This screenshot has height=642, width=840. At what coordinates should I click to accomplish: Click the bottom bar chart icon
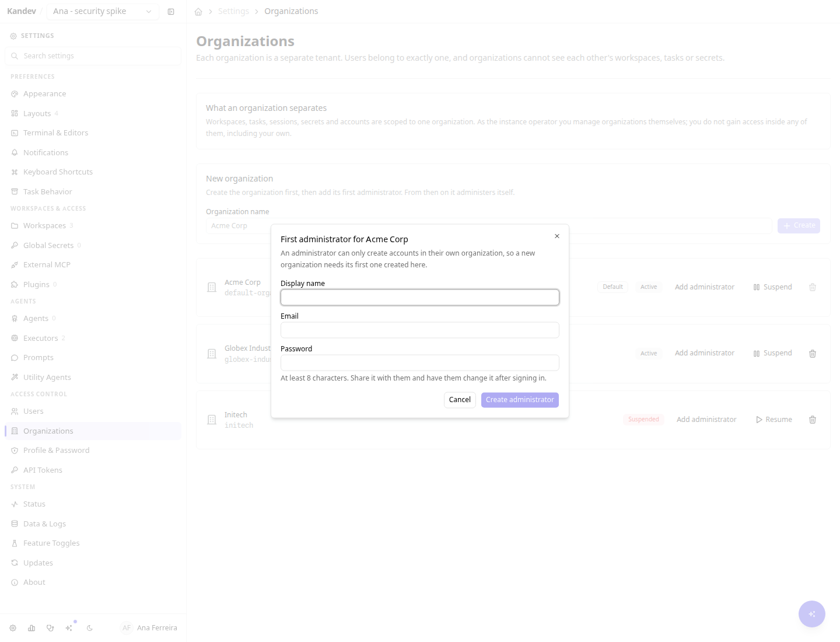pos(32,628)
